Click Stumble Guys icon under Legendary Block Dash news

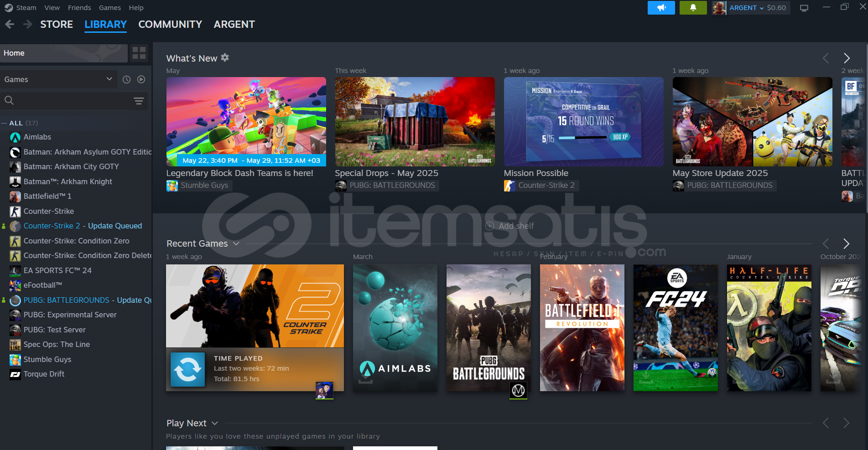(x=172, y=186)
